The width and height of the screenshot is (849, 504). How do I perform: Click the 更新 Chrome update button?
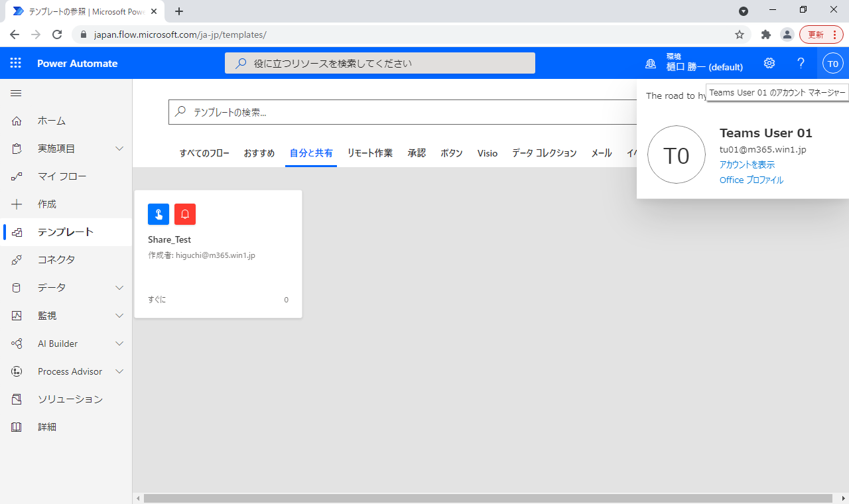coord(821,34)
